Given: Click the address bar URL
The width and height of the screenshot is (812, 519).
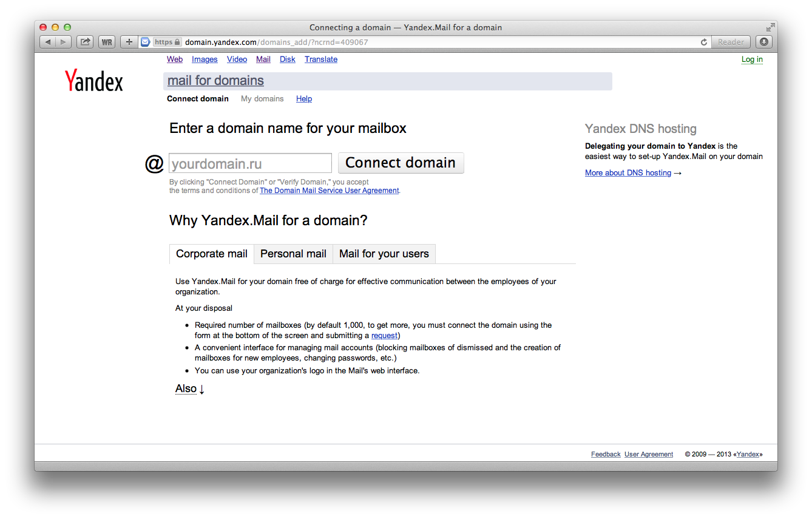Looking at the screenshot, I should click(276, 42).
